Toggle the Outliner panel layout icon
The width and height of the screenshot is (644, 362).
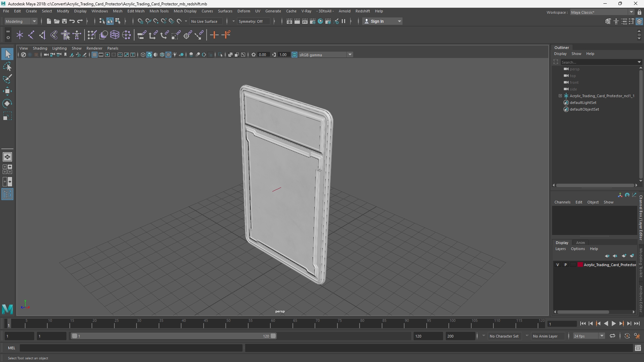pyautogui.click(x=7, y=194)
